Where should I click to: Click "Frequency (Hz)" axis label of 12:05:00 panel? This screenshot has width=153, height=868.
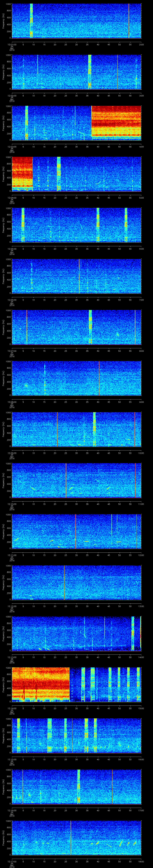click(x=4, y=225)
